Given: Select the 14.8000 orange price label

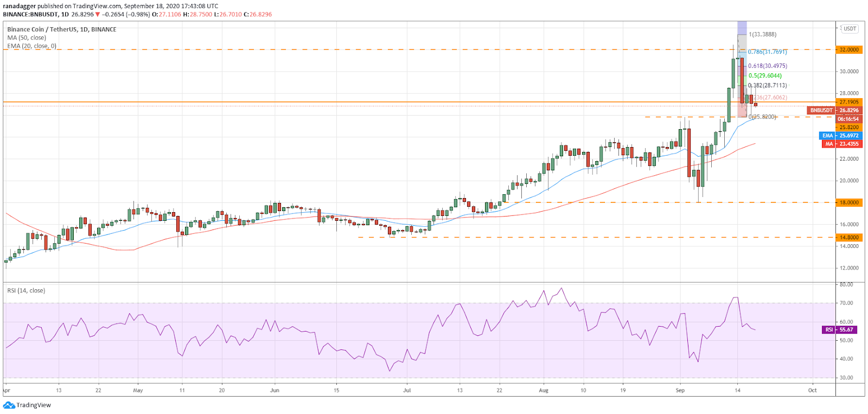Looking at the screenshot, I should point(849,237).
